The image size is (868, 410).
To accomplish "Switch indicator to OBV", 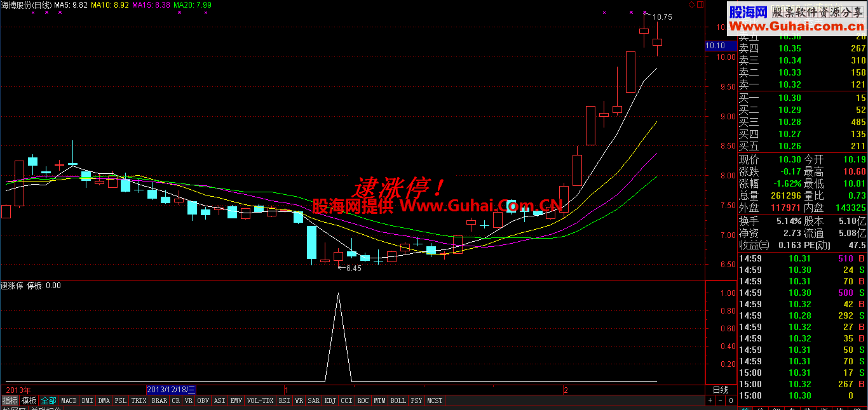I will pyautogui.click(x=203, y=400).
